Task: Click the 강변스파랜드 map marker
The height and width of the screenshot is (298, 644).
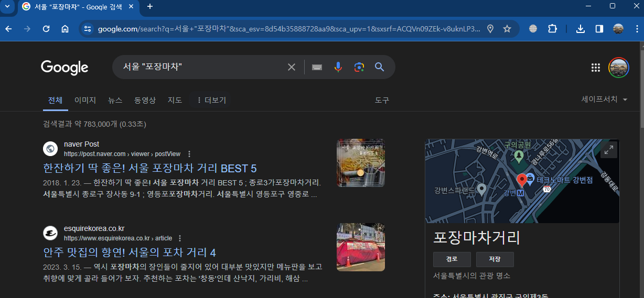Action: pyautogui.click(x=482, y=189)
